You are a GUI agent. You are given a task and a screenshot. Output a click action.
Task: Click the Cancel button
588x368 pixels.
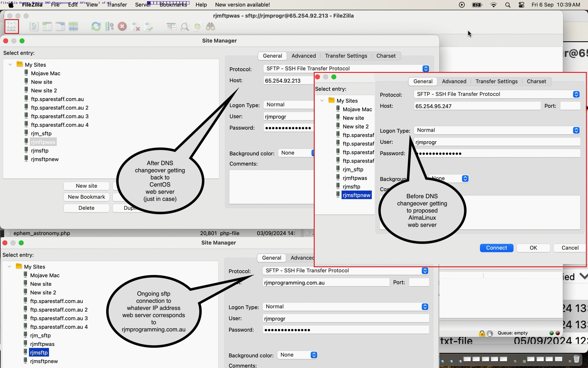[x=570, y=248]
